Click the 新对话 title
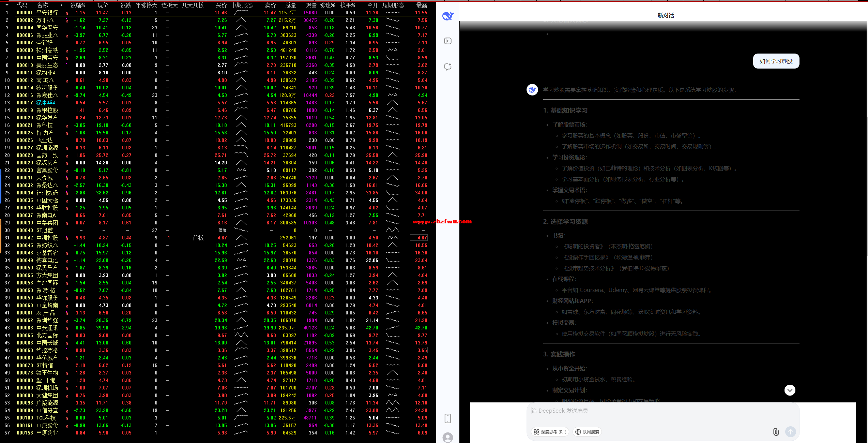 (x=666, y=15)
